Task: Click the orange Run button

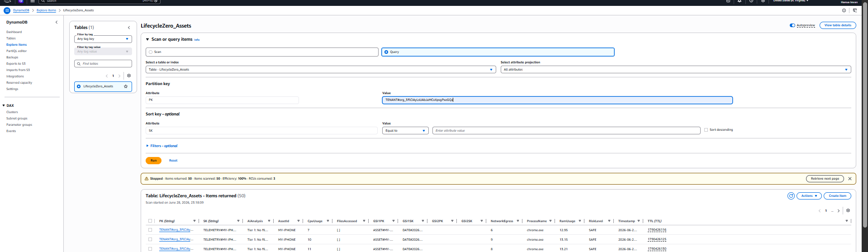Action: tap(154, 161)
